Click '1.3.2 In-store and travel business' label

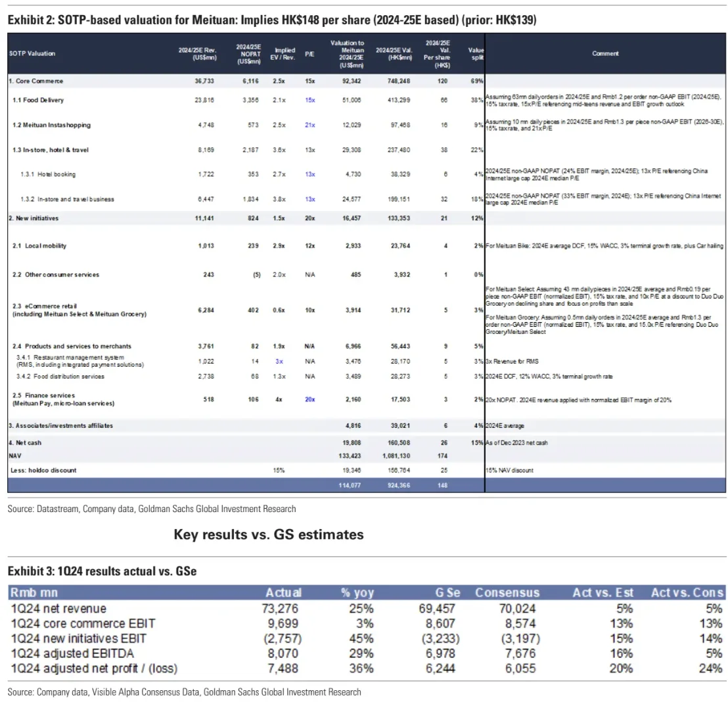point(67,199)
